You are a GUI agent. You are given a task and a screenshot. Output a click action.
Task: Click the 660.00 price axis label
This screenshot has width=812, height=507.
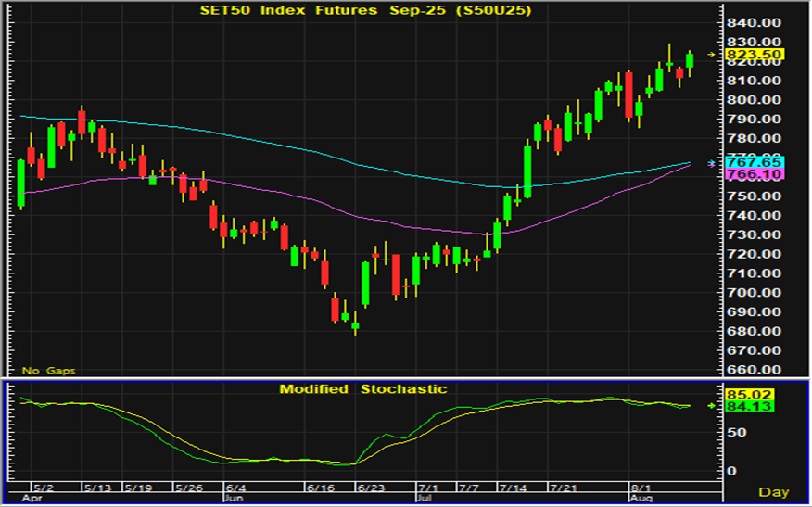click(752, 370)
